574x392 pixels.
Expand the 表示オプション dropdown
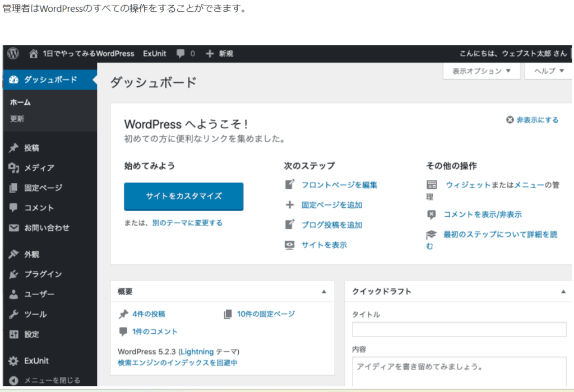(x=482, y=71)
